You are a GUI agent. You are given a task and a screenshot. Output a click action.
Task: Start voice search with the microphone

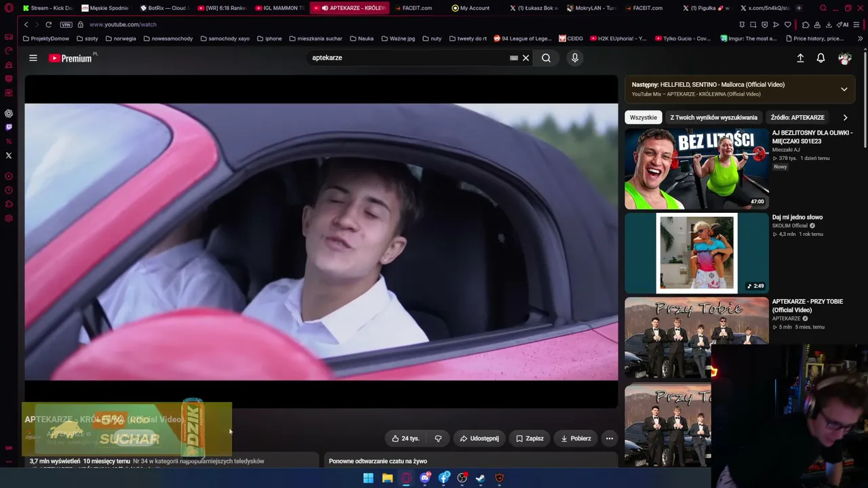tap(575, 58)
